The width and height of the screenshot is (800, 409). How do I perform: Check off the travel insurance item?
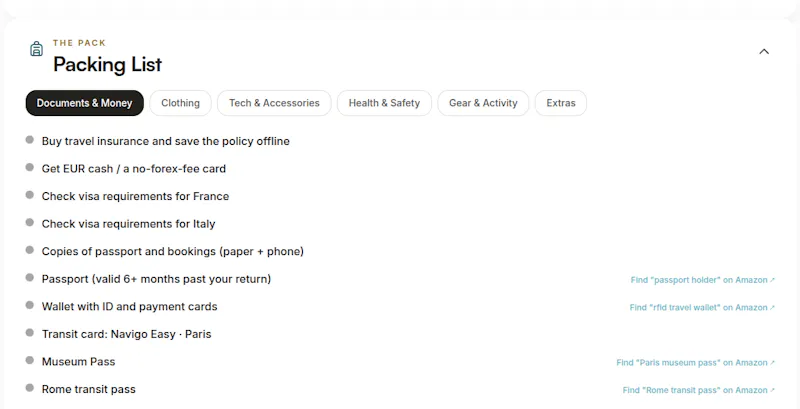point(30,140)
